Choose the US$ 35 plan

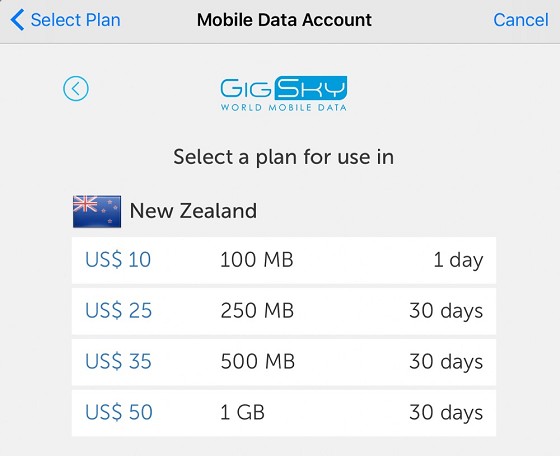[284, 362]
